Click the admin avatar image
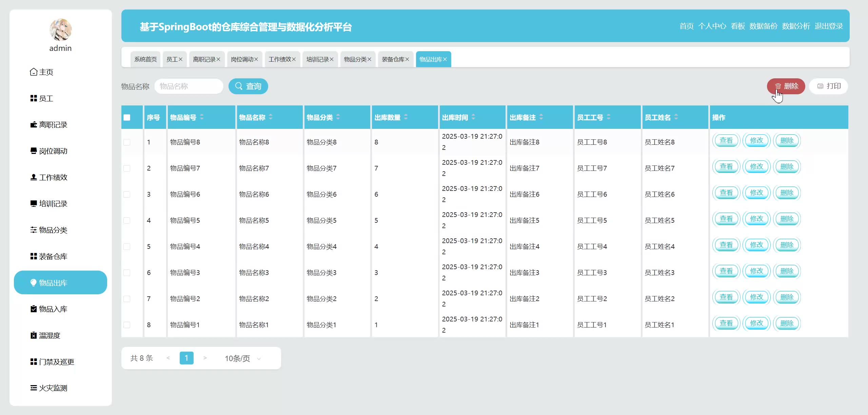This screenshot has width=868, height=415. 61,30
